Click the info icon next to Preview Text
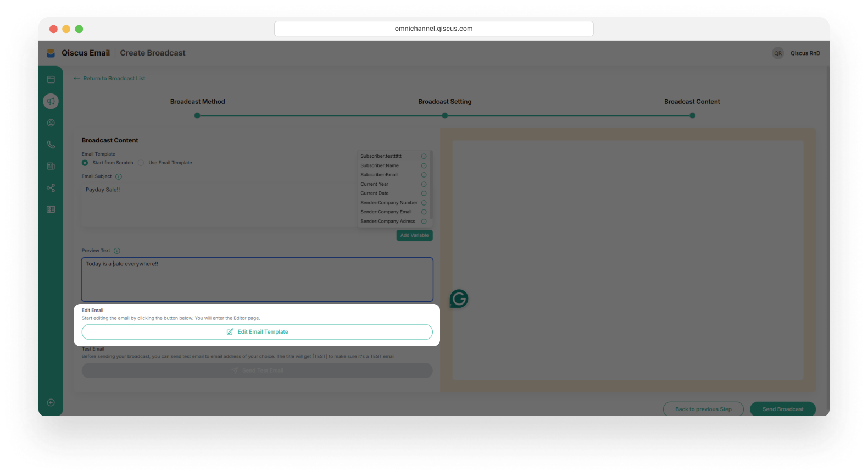Screen dimensions: 868x476 pyautogui.click(x=117, y=251)
